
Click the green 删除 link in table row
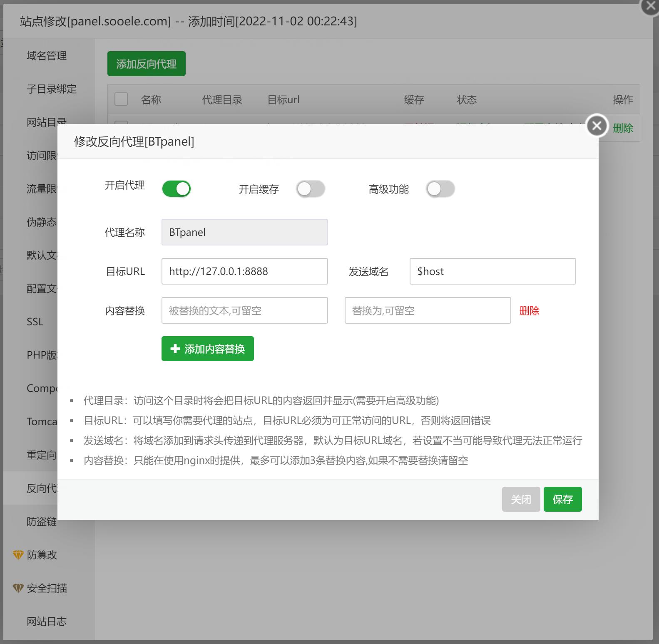pos(623,128)
